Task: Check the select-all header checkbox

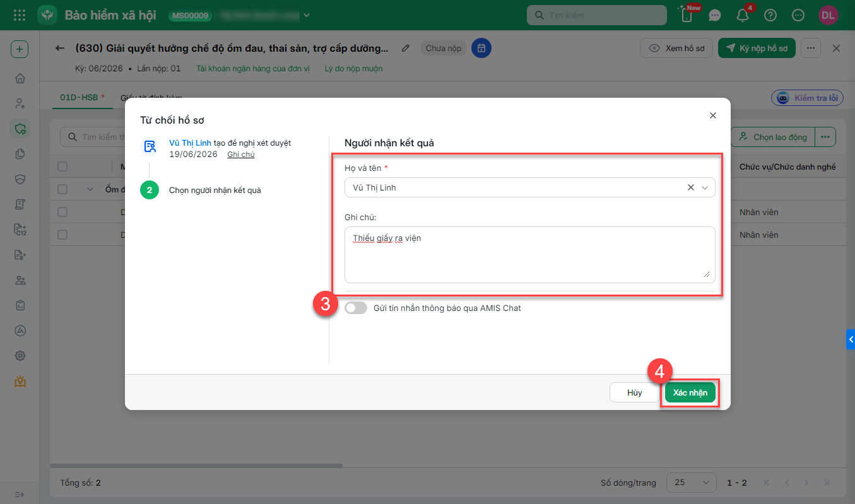Action: (x=62, y=167)
